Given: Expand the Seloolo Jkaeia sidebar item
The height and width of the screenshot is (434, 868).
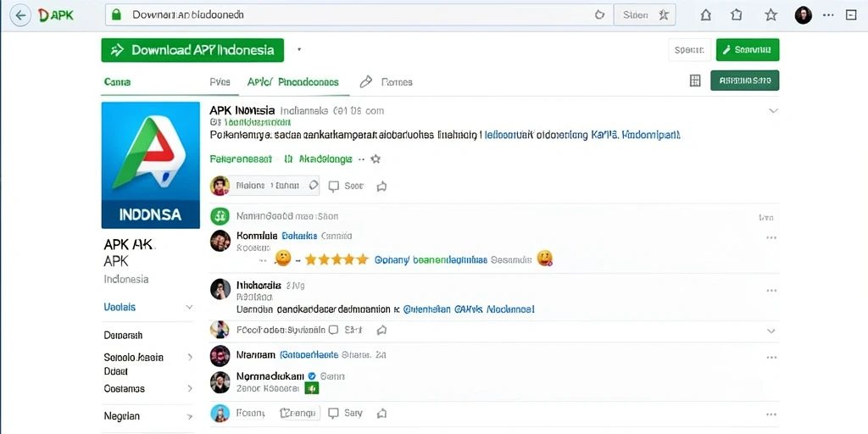Looking at the screenshot, I should pos(190,357).
